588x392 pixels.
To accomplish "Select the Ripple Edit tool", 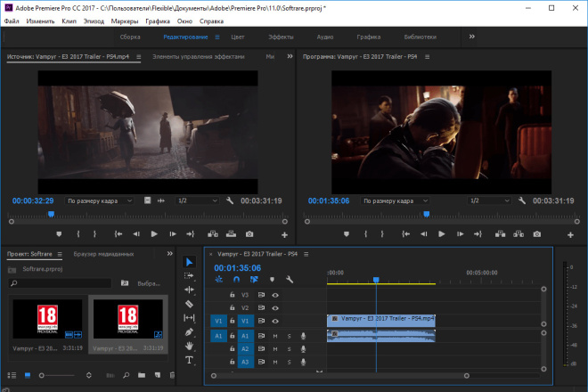I will click(189, 290).
